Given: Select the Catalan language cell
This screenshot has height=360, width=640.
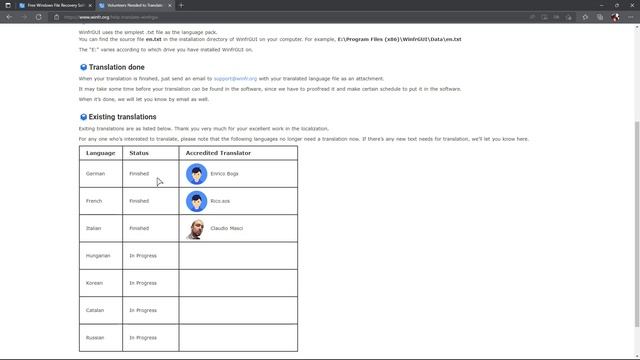Looking at the screenshot, I should [x=101, y=311].
